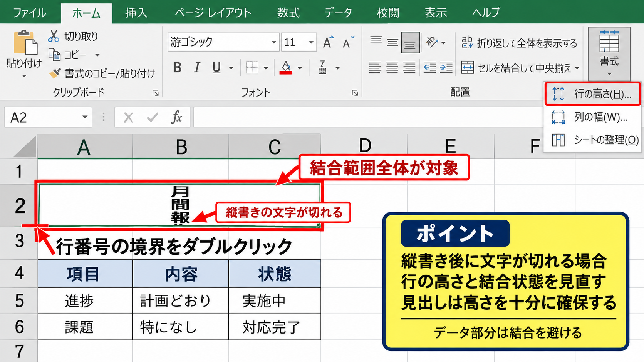Viewport: 644px width, 362px height.
Task: Click the Cut (切り取り) scissors icon
Action: tap(53, 36)
